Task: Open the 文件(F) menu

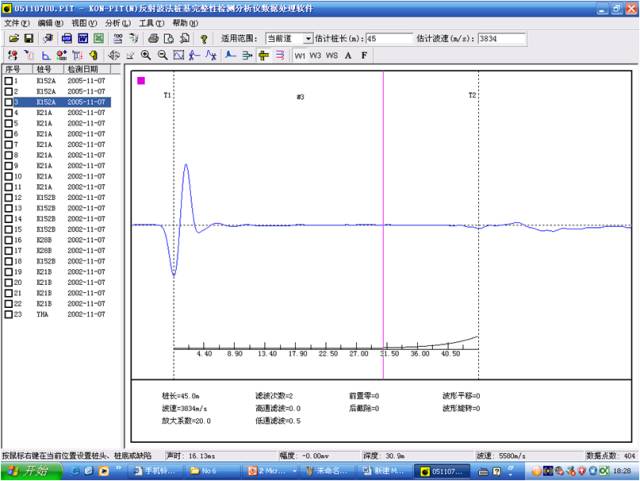Action: point(17,23)
